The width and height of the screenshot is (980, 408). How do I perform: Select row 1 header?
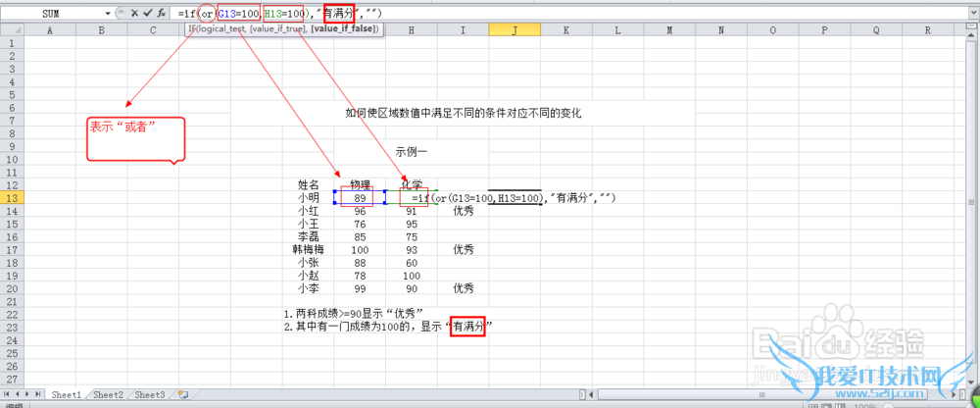pyautogui.click(x=12, y=42)
